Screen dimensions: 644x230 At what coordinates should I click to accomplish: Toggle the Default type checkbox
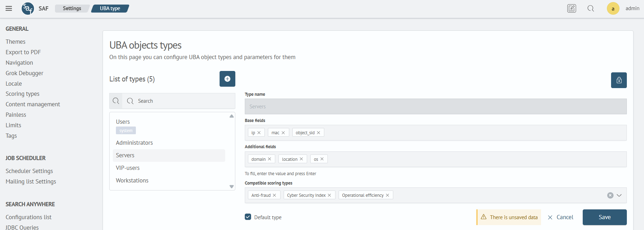(x=248, y=217)
